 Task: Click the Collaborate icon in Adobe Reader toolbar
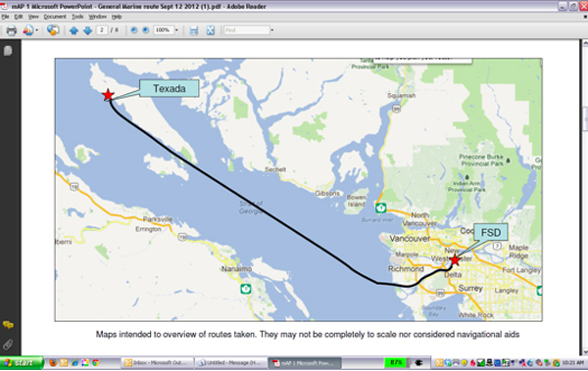click(x=27, y=30)
